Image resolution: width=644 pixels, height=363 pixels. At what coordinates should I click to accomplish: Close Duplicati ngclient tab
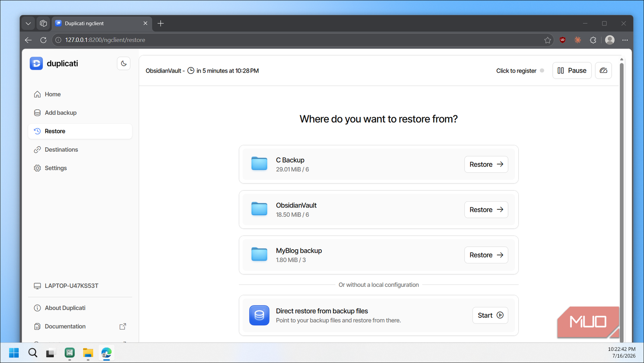[x=145, y=23]
